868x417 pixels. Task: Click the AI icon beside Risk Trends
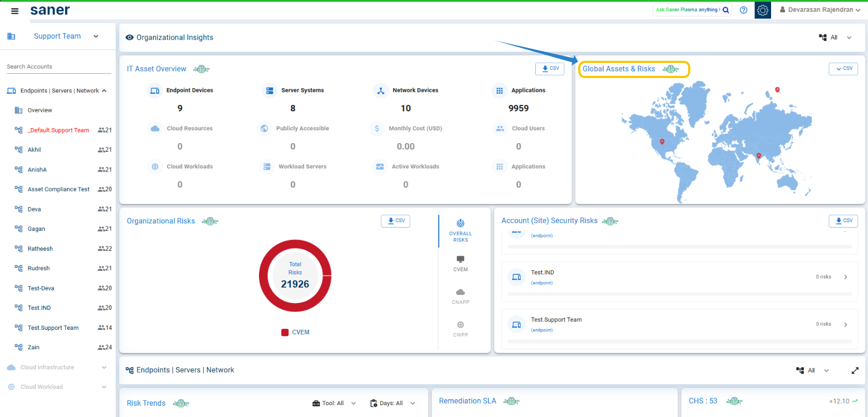click(181, 404)
